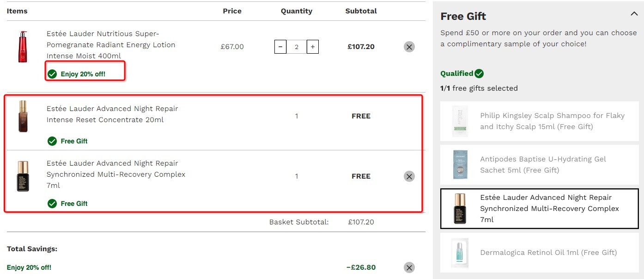Click the Intense Reset Concentrate bottle image
Screen dimensions: 644x279
[x=23, y=116]
